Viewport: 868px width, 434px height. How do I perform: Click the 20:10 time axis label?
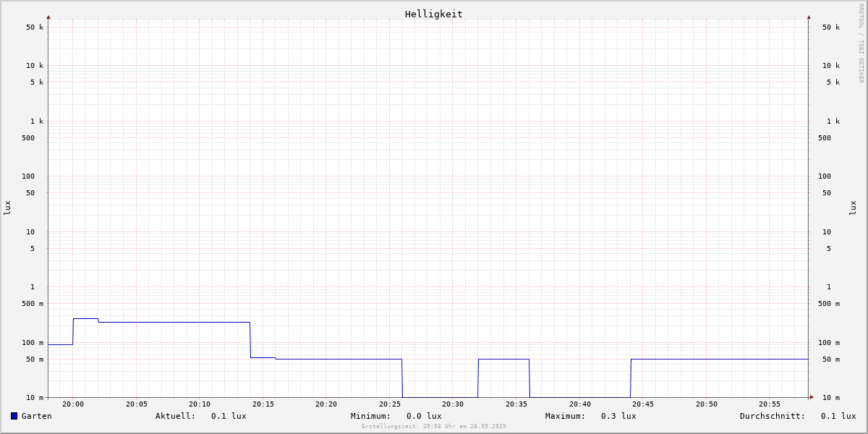pyautogui.click(x=200, y=404)
